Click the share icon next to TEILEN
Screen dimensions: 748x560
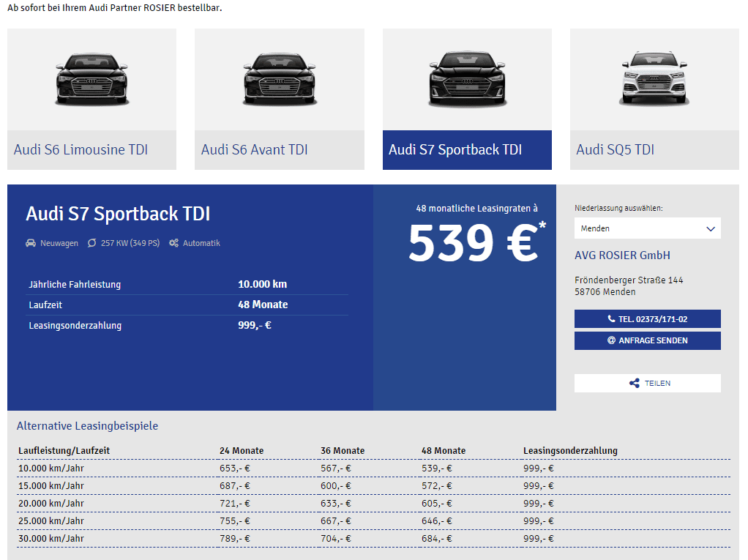635,383
